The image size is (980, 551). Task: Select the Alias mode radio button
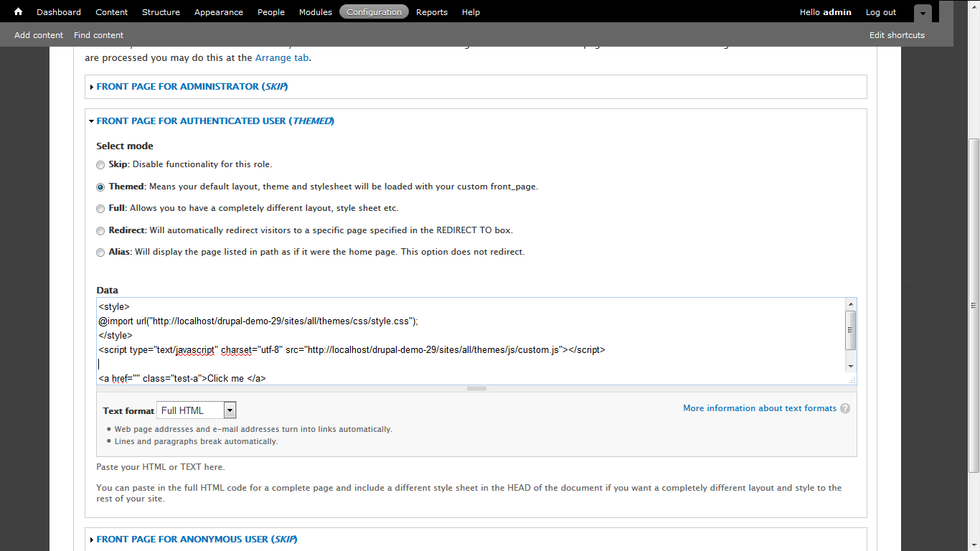point(100,253)
